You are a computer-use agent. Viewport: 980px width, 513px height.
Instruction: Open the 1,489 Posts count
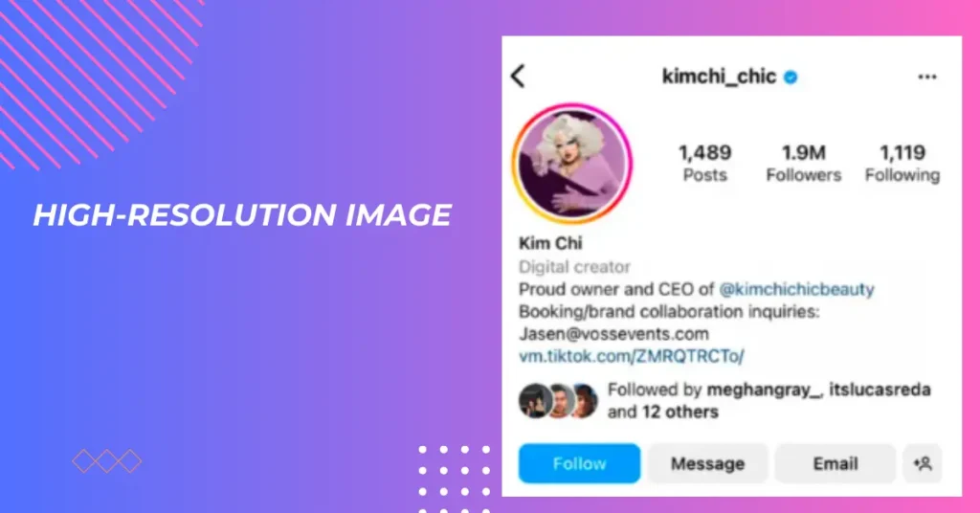705,163
